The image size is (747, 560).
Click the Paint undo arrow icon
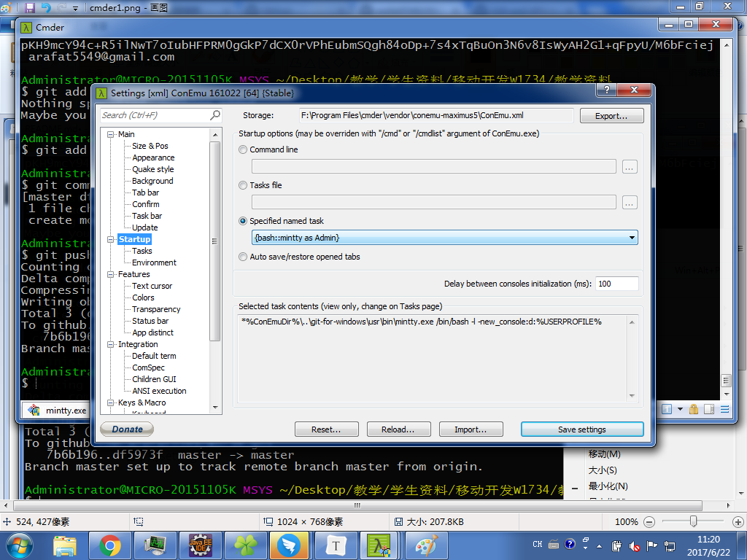coord(46,7)
